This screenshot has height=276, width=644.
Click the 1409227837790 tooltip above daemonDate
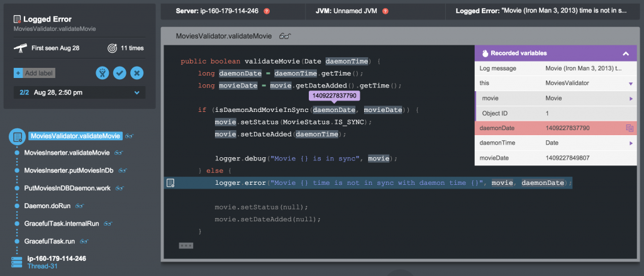(335, 96)
